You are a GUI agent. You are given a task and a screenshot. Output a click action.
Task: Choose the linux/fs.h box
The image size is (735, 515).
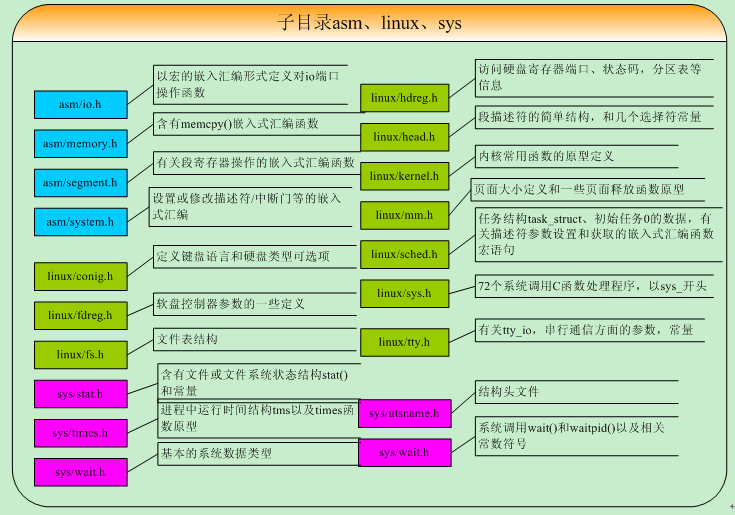[x=81, y=355]
